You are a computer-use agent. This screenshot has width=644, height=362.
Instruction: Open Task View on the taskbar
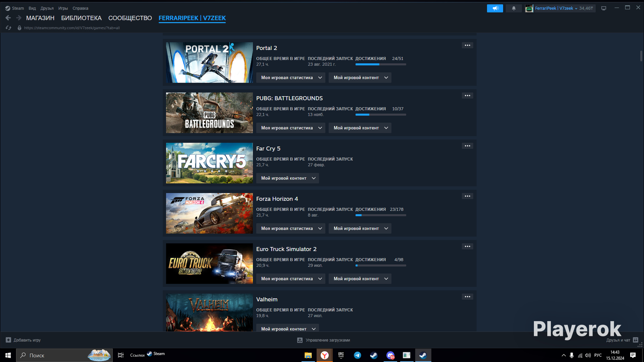(x=121, y=355)
